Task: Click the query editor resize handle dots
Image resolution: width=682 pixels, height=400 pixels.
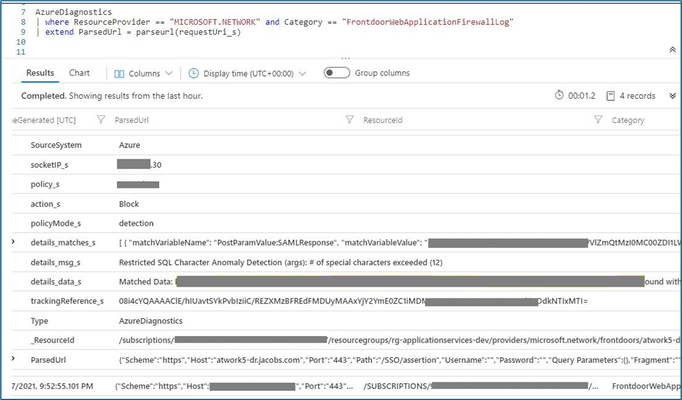Action: coord(345,58)
